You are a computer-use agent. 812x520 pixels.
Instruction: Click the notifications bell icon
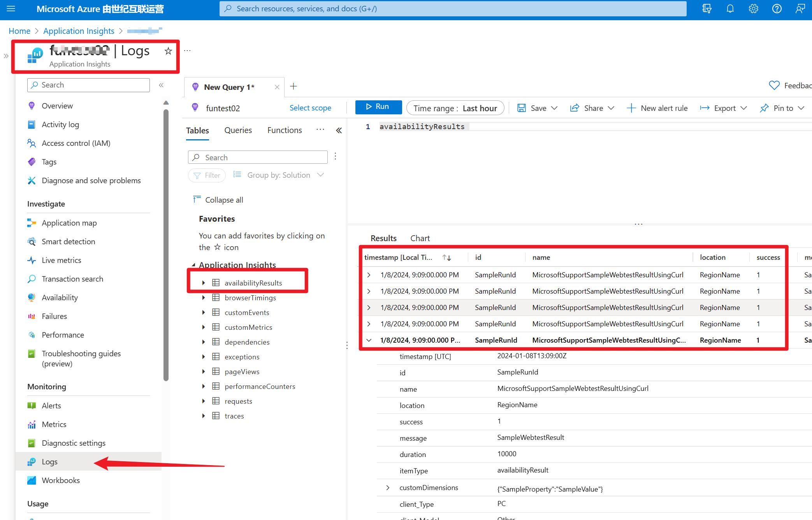(x=730, y=9)
